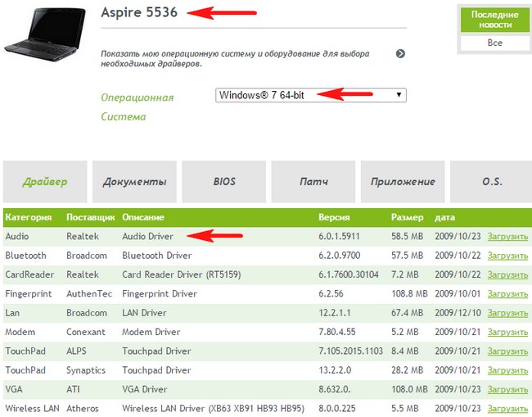Click the Операционная Система label
This screenshot has width=532, height=417.
coord(137,107)
